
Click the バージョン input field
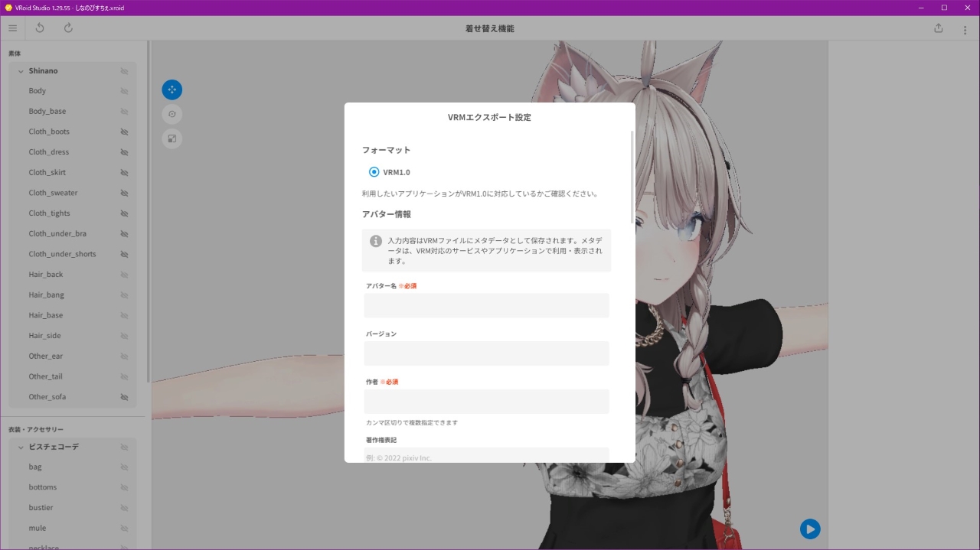coord(487,353)
